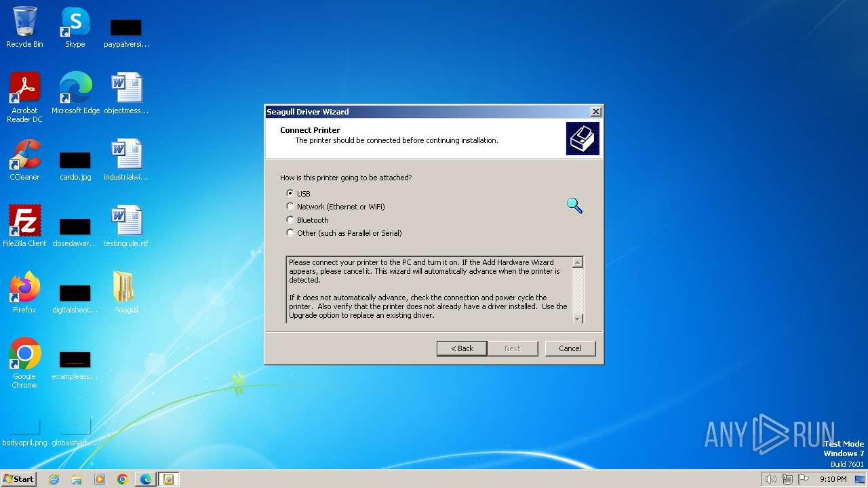868x488 pixels.
Task: Click 'How is this printer going to be attached?' text
Action: pos(346,178)
